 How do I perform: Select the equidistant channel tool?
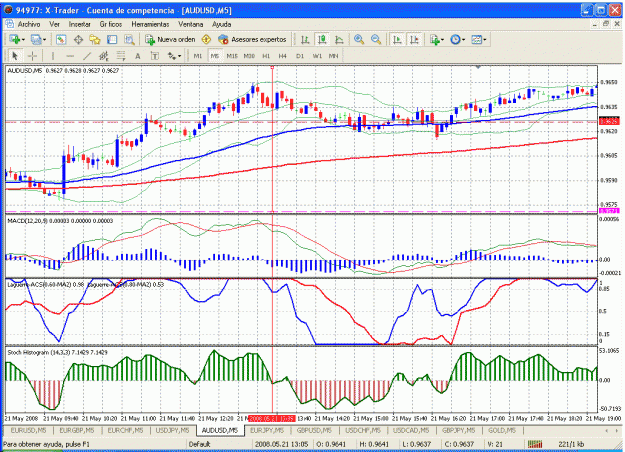pyautogui.click(x=104, y=56)
